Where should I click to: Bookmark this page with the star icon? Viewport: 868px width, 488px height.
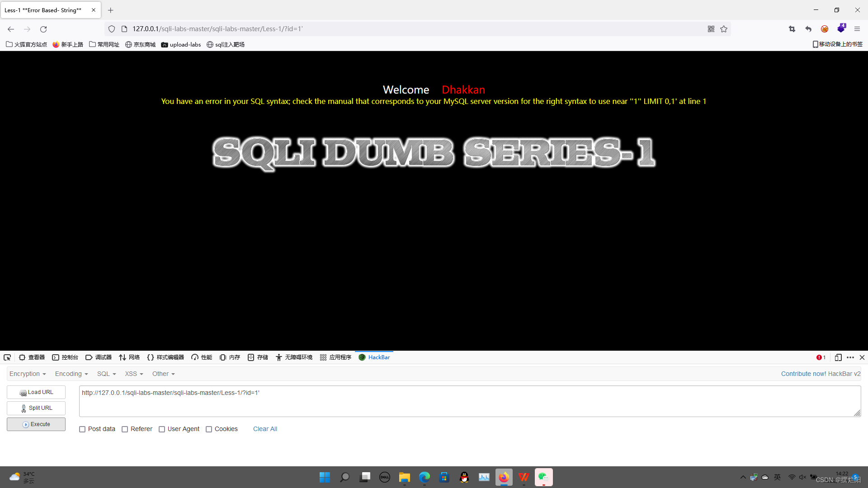(x=724, y=29)
